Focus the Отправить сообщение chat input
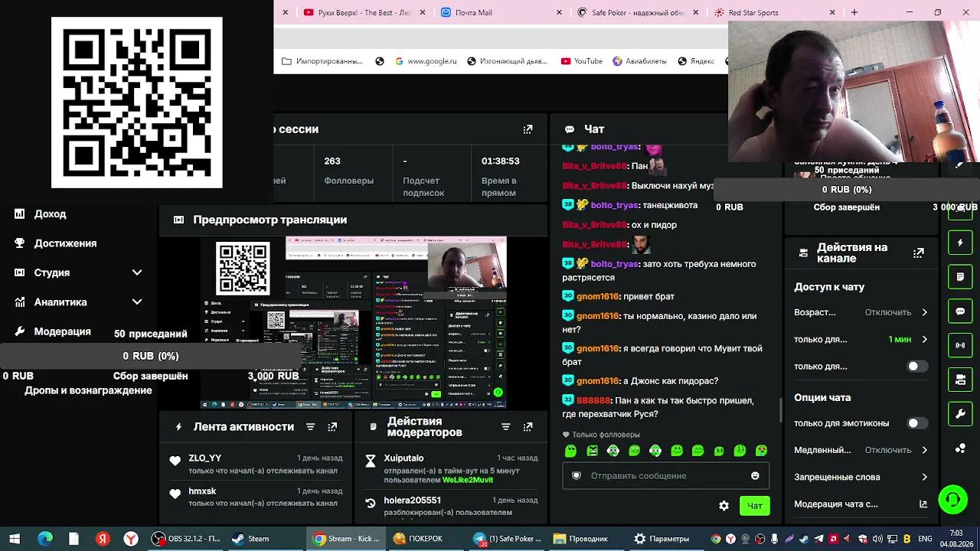 (666, 476)
